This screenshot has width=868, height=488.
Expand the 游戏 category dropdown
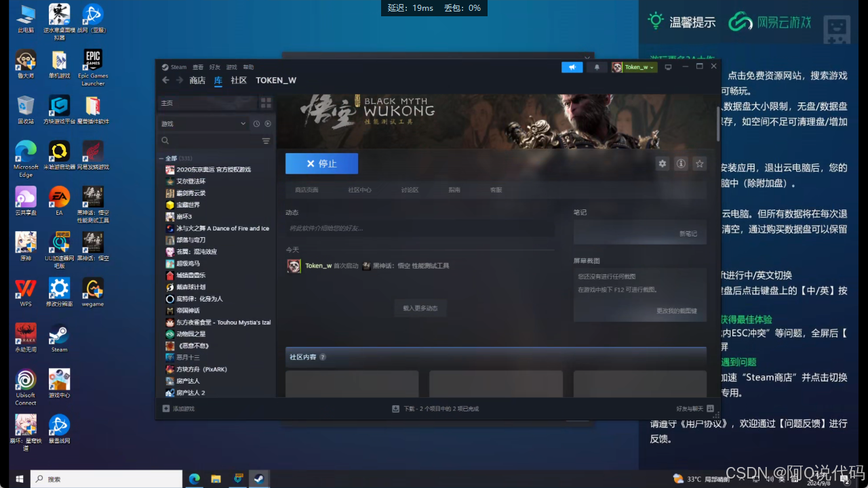[243, 124]
